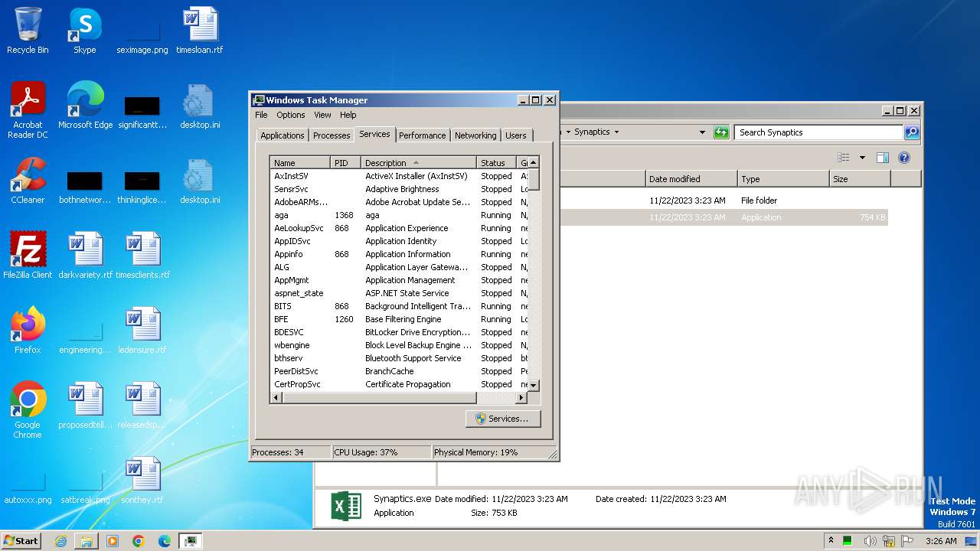Sort Explorer files by Date modified
Viewport: 980px width, 551px height.
[691, 179]
